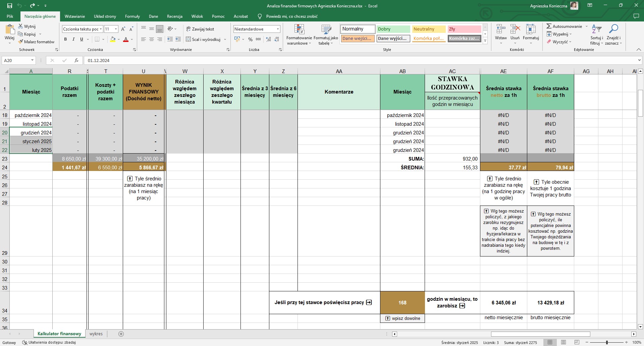Click the Save icon in the title bar
The width and height of the screenshot is (644, 346).
9,6
